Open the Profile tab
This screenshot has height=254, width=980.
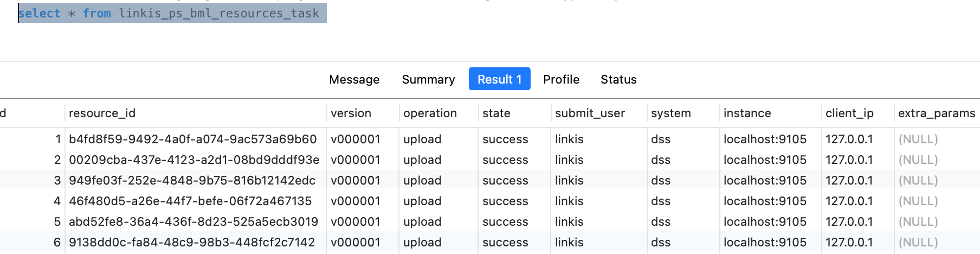point(561,79)
